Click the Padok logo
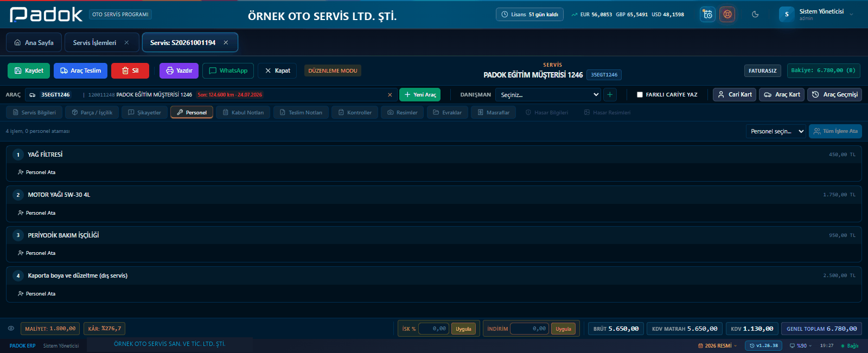 [46, 15]
